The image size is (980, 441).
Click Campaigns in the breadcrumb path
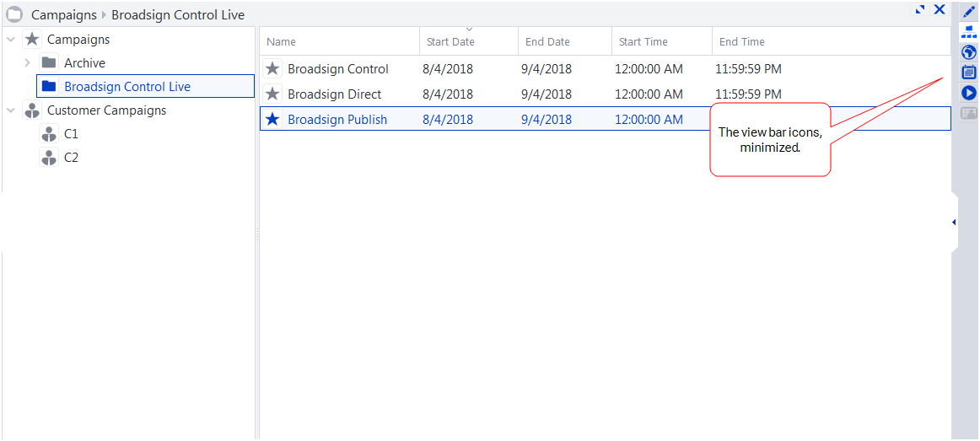[63, 15]
